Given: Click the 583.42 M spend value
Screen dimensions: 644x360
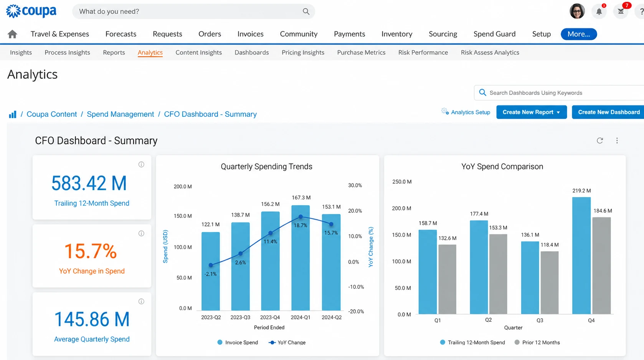Looking at the screenshot, I should click(x=89, y=183).
